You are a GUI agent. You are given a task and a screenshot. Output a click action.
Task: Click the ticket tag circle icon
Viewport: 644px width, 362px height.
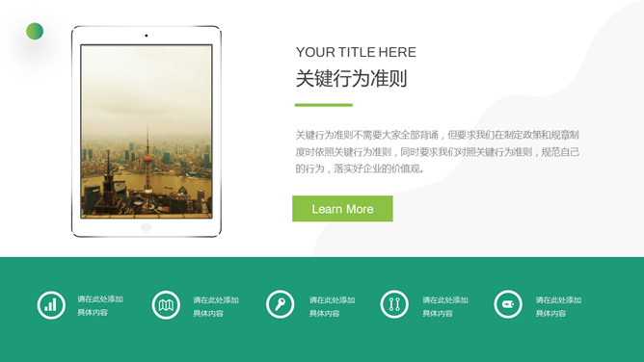click(508, 304)
